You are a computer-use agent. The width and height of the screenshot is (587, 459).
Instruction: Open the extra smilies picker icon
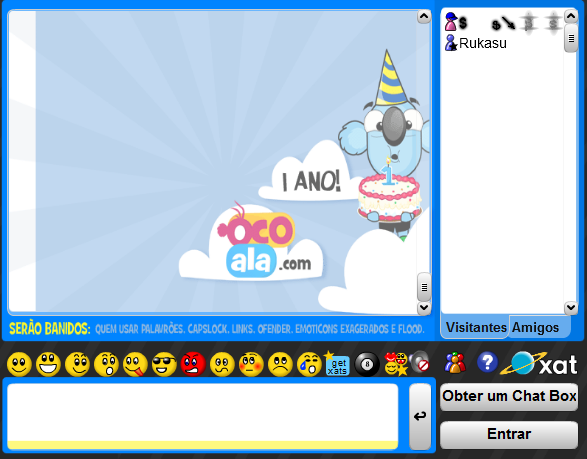click(396, 364)
